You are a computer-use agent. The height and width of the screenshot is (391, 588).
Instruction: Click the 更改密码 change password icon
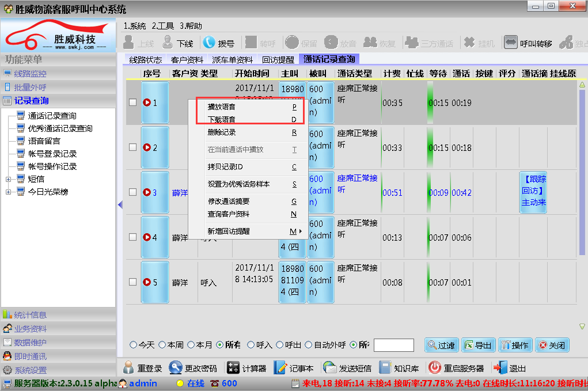176,368
